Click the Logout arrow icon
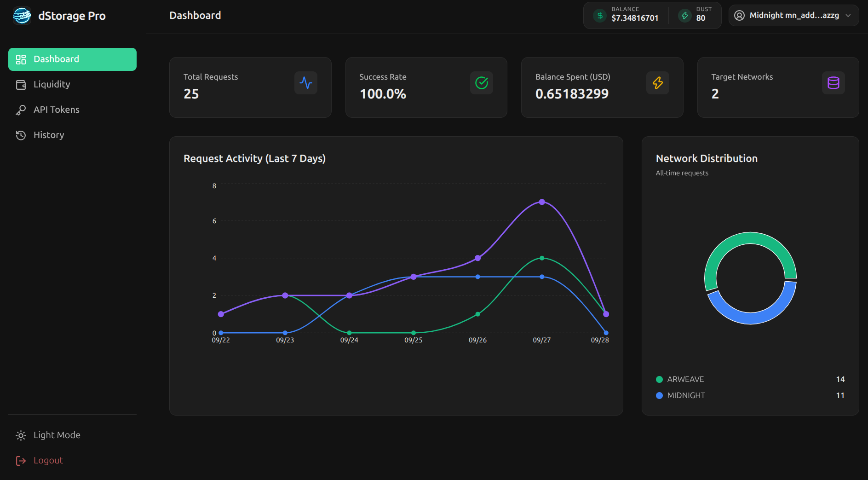This screenshot has height=480, width=868. pyautogui.click(x=21, y=461)
